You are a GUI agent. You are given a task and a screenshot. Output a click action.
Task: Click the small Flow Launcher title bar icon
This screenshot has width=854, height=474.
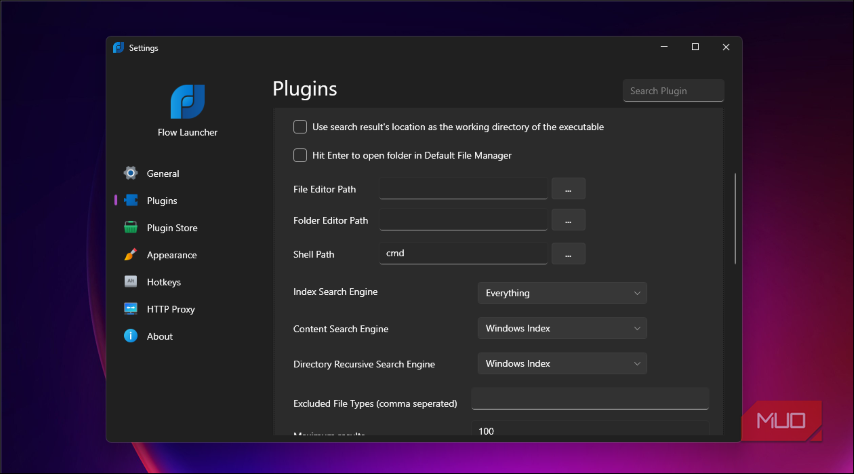(118, 48)
